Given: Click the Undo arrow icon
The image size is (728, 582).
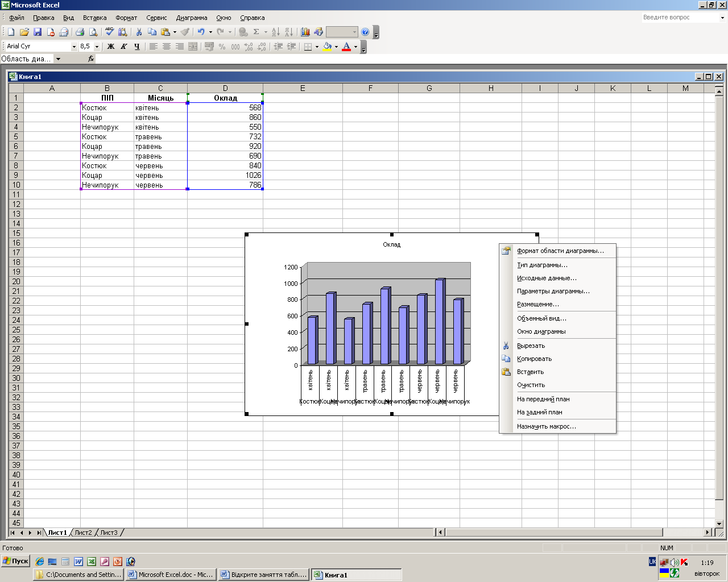Looking at the screenshot, I should click(201, 32).
